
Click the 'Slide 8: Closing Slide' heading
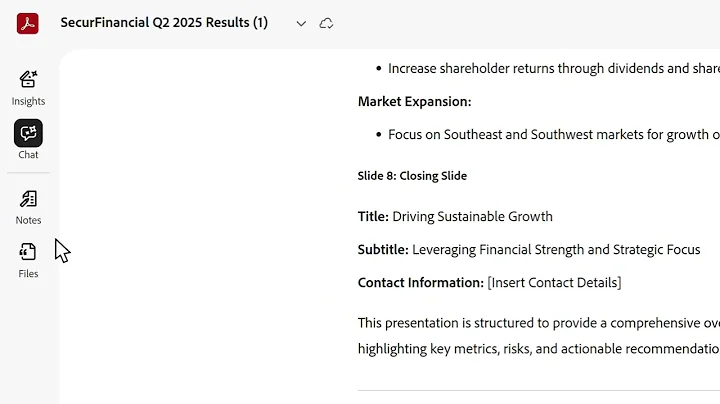[412, 176]
